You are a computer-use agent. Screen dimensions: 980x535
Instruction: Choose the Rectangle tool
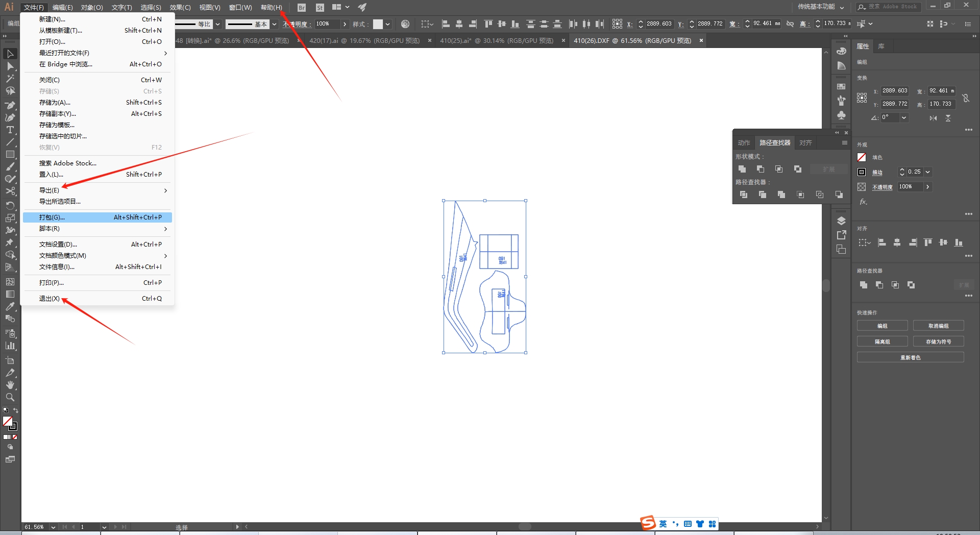(10, 154)
